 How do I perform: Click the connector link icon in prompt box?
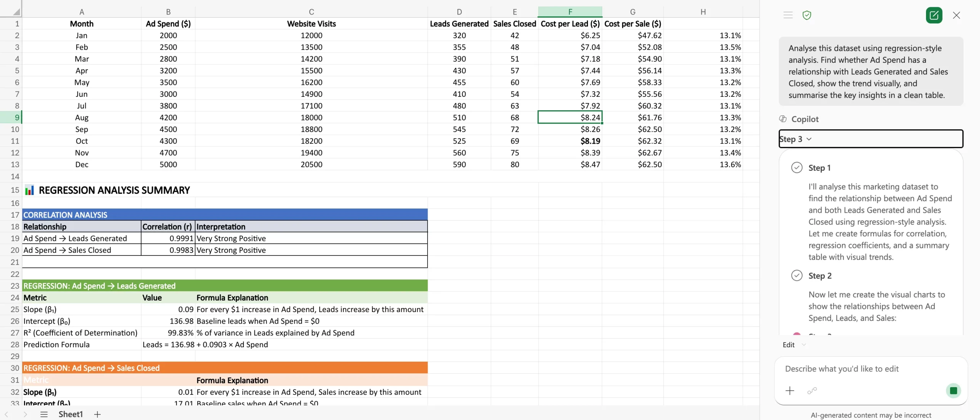[x=812, y=391]
